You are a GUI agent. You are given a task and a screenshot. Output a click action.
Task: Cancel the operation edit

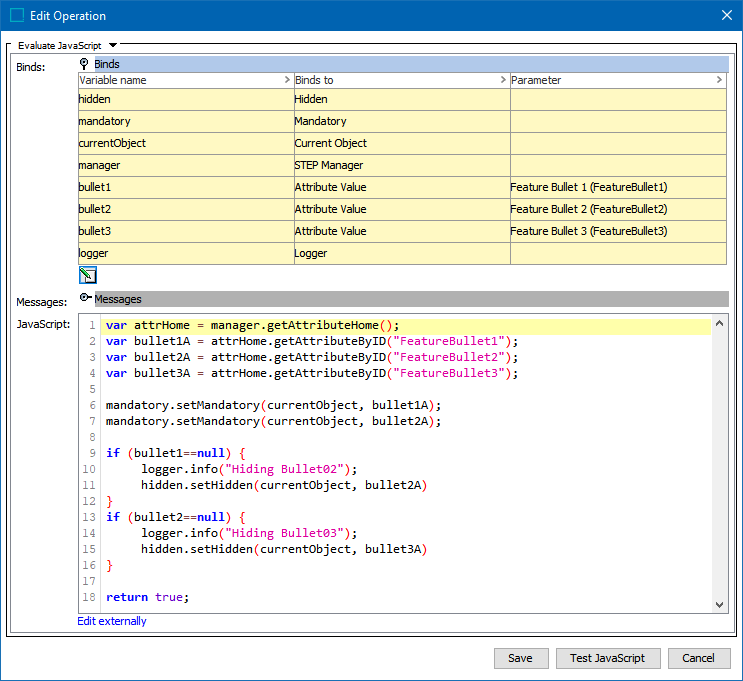(698, 658)
